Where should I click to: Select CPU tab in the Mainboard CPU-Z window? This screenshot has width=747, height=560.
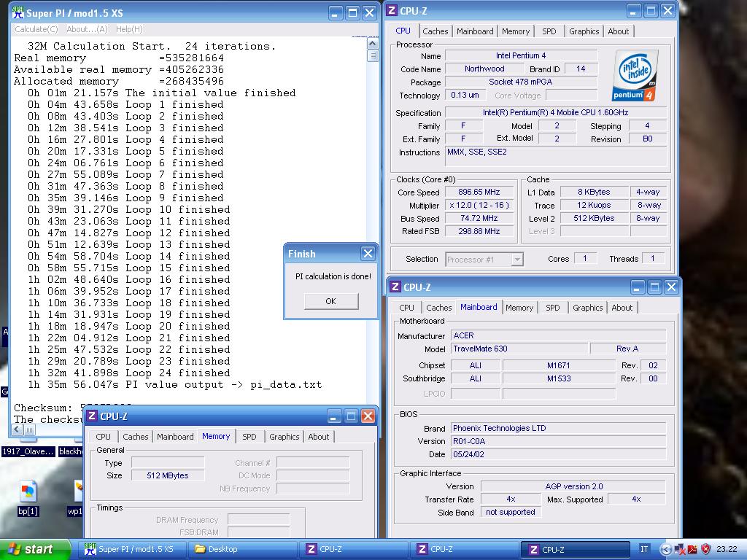(x=406, y=308)
